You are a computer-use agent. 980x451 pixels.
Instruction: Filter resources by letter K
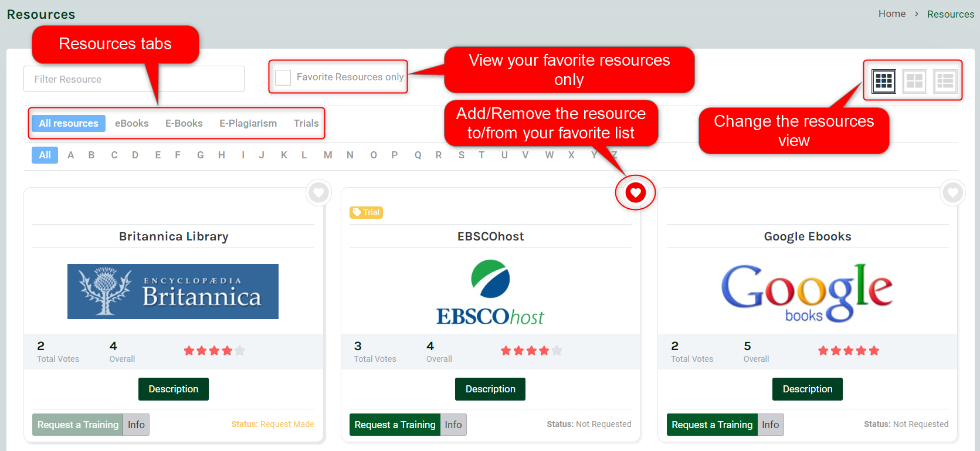(284, 155)
